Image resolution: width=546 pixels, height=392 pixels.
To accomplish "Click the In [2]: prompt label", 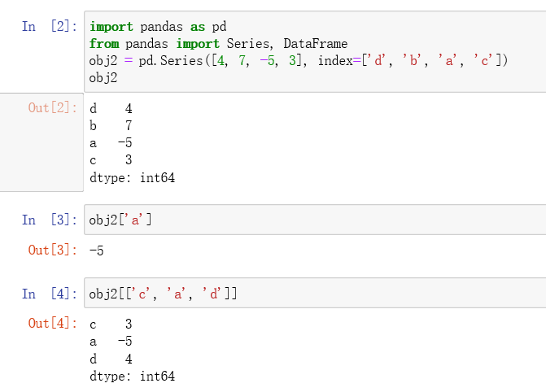I will pyautogui.click(x=50, y=27).
